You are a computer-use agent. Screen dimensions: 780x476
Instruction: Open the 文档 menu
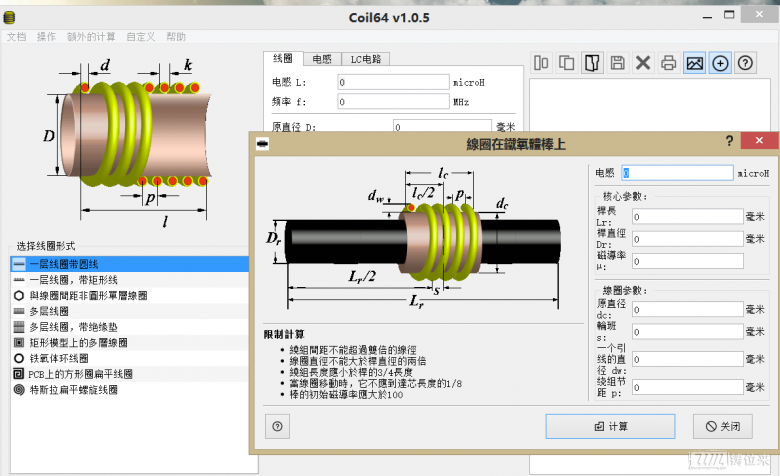(x=16, y=37)
